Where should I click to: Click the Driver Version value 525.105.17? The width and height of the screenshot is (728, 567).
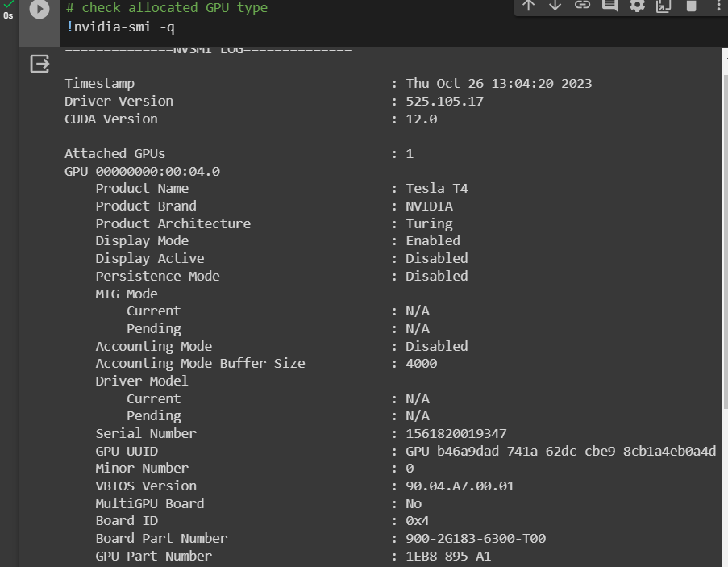pyautogui.click(x=444, y=101)
